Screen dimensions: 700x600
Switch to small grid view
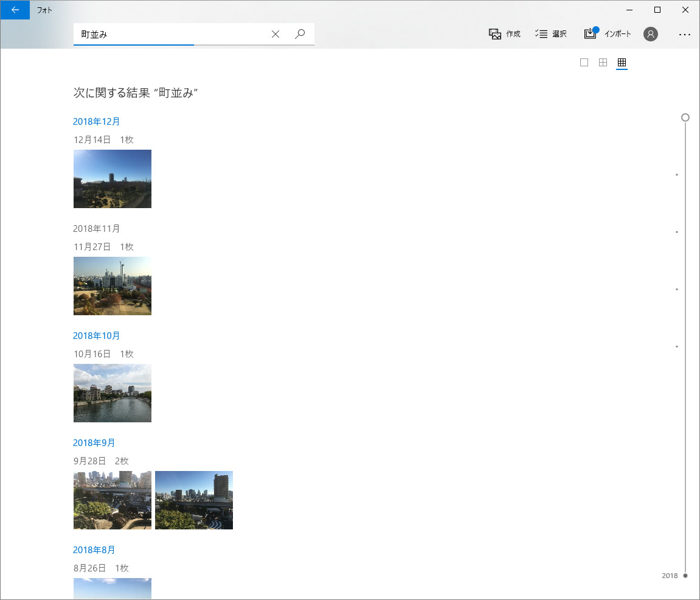click(622, 62)
